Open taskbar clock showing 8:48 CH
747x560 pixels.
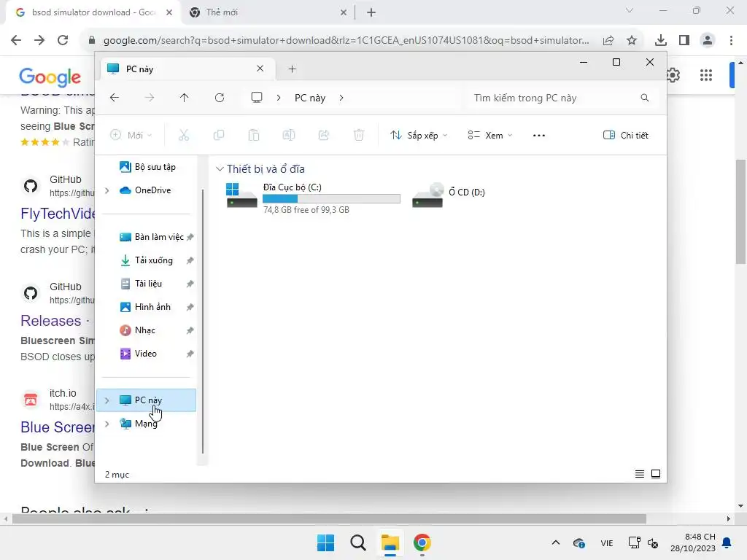(x=693, y=542)
